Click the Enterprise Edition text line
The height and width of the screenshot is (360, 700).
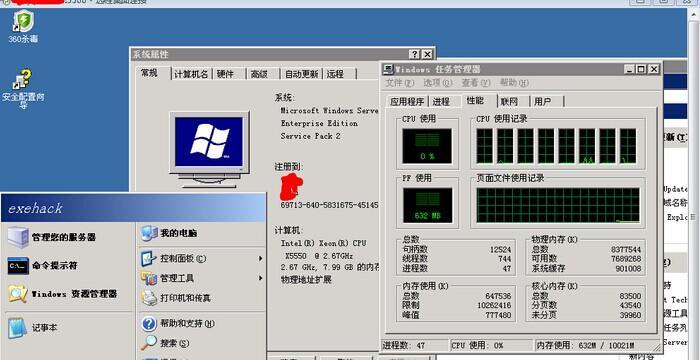(319, 123)
